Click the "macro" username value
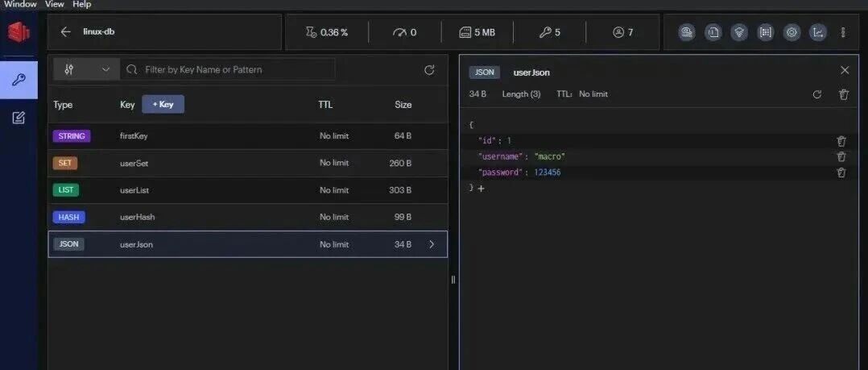 pyautogui.click(x=550, y=156)
